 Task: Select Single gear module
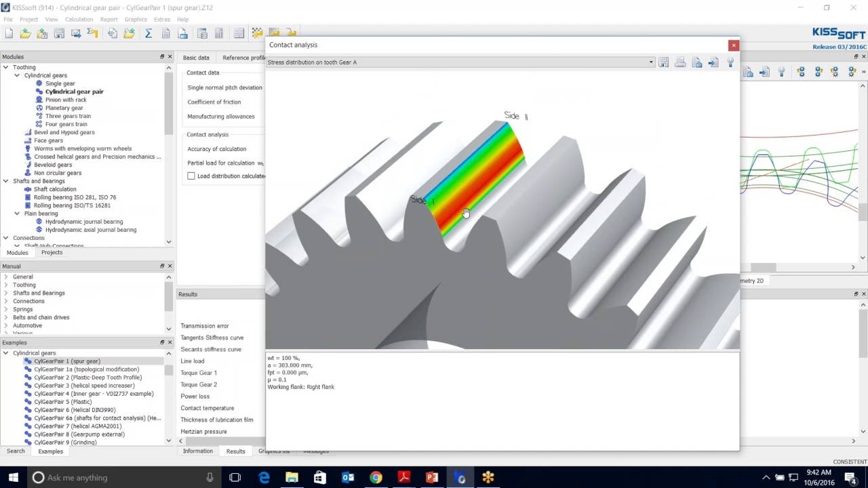60,83
